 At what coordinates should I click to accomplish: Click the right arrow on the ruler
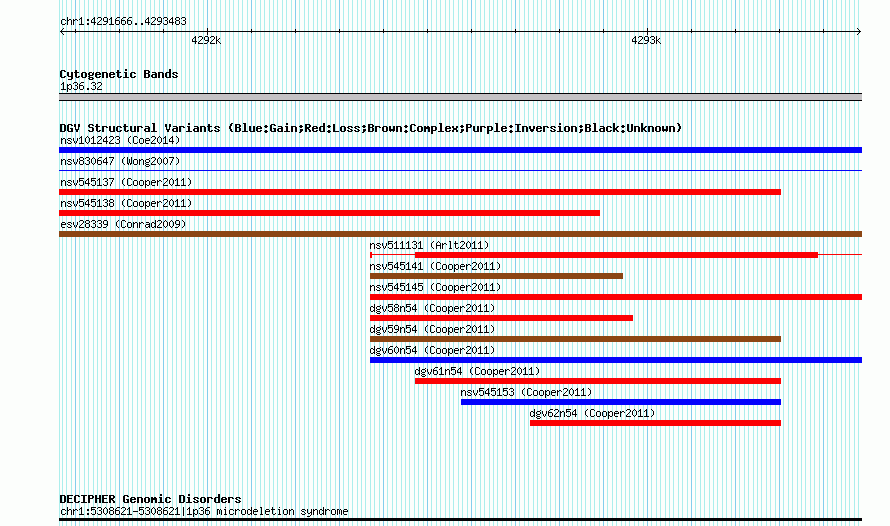(859, 32)
